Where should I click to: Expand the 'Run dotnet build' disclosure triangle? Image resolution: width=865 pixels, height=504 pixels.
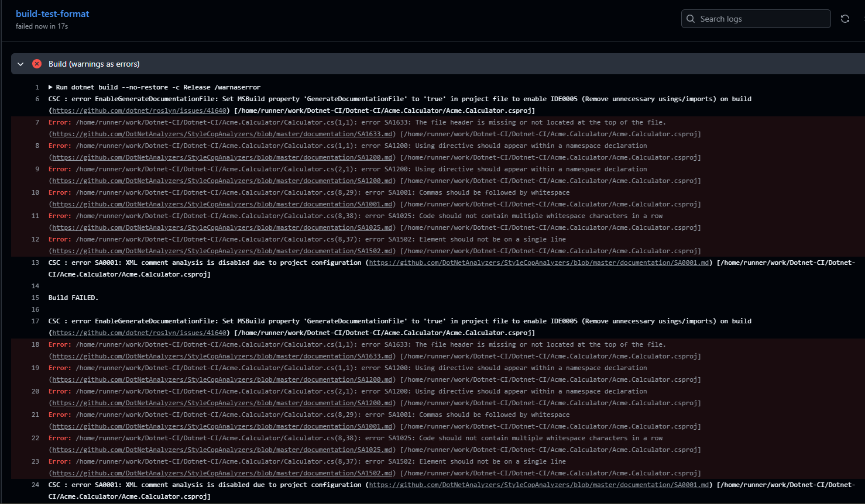[51, 87]
